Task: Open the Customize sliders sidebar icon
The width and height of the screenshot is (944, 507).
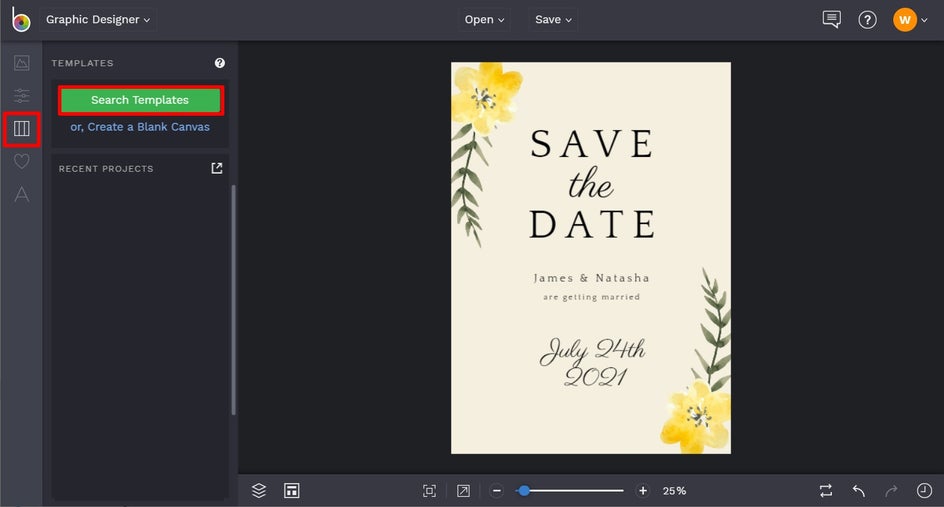Action: [21, 96]
